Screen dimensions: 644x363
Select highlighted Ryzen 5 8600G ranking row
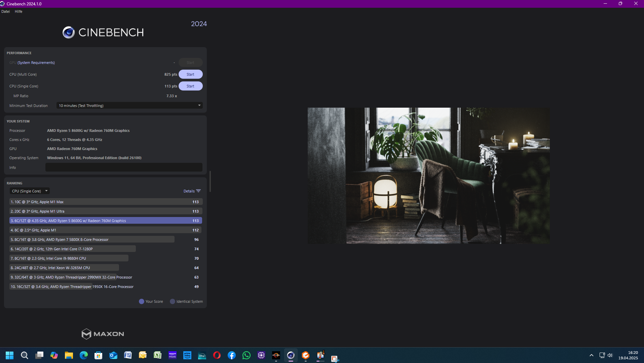106,221
